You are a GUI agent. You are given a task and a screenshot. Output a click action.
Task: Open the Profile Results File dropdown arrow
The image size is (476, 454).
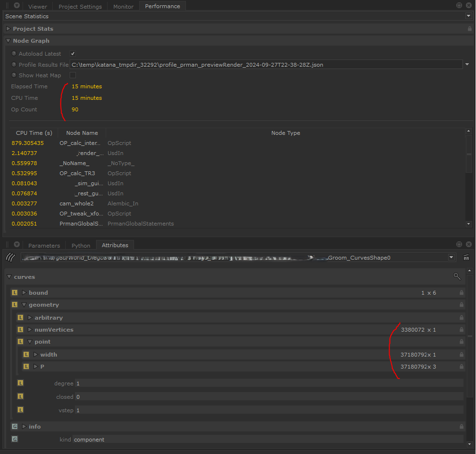[x=467, y=64]
